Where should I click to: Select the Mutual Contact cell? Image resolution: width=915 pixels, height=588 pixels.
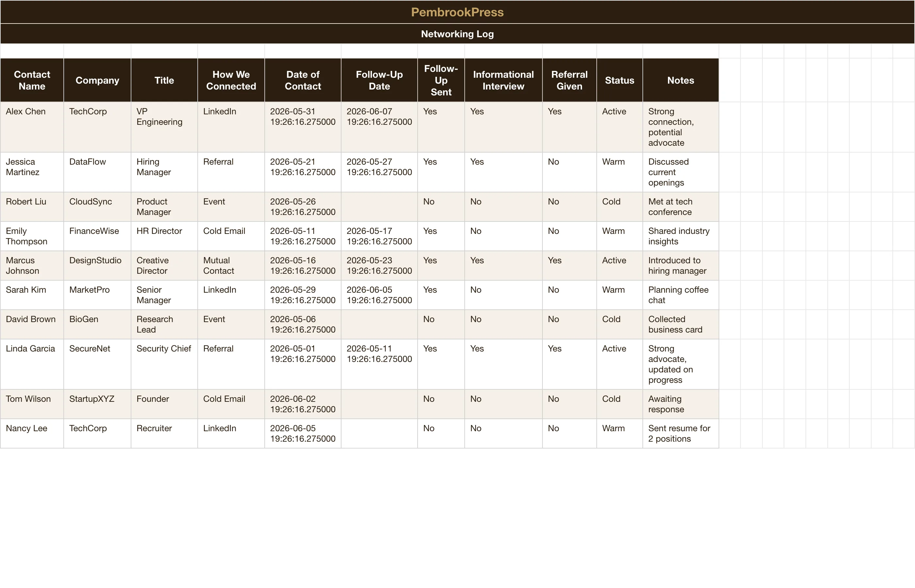coord(231,266)
